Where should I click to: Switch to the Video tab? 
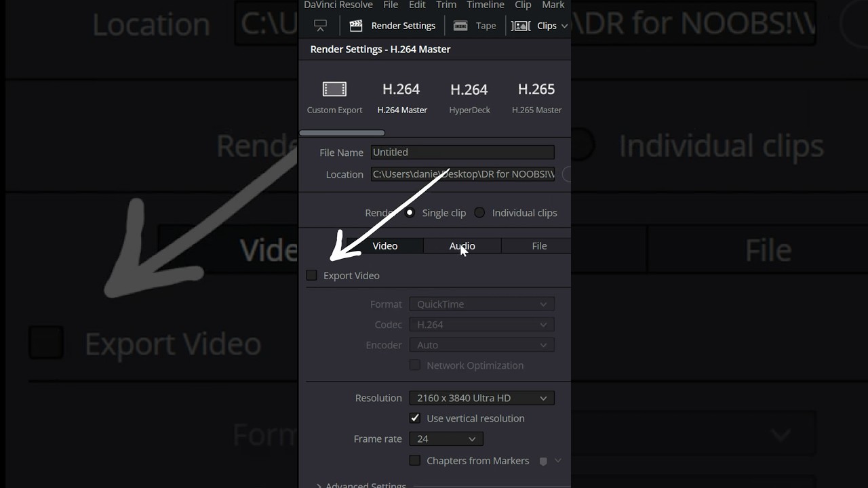click(x=385, y=246)
